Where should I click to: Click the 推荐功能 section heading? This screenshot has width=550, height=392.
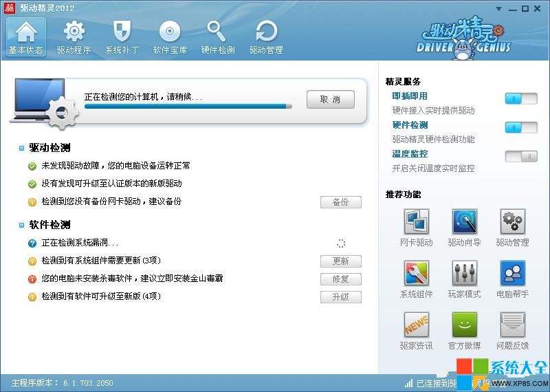(403, 195)
